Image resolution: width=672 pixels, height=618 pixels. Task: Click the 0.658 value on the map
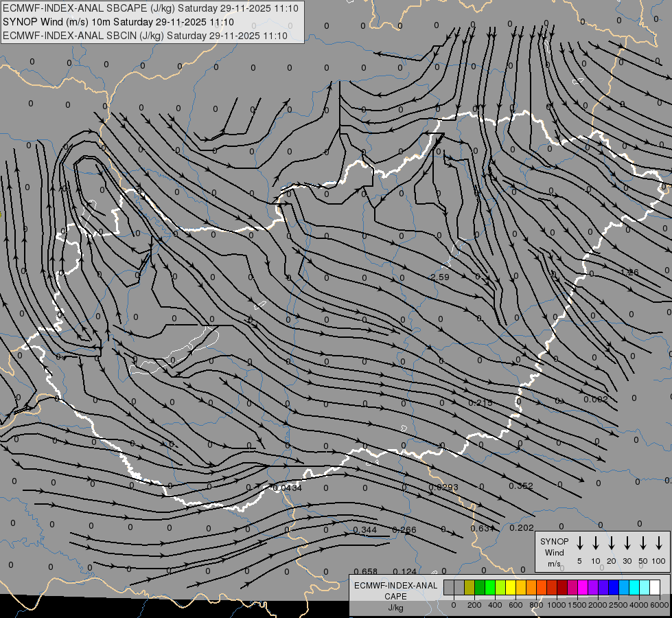tap(366, 572)
